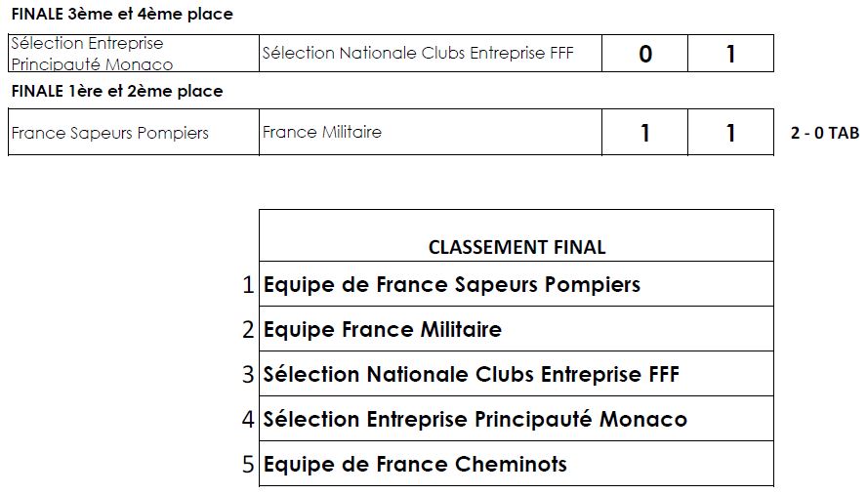The height and width of the screenshot is (495, 868).
Task: Click France Militaire's score in the final
Action: tap(730, 133)
